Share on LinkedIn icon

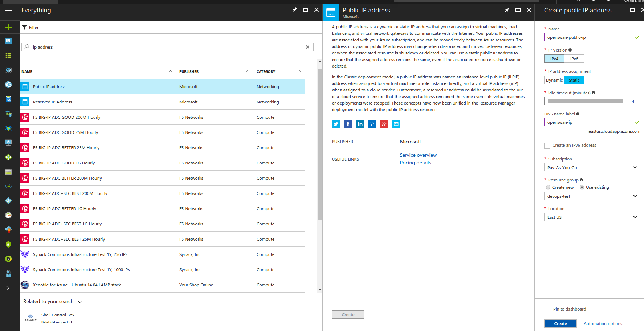[x=360, y=124]
